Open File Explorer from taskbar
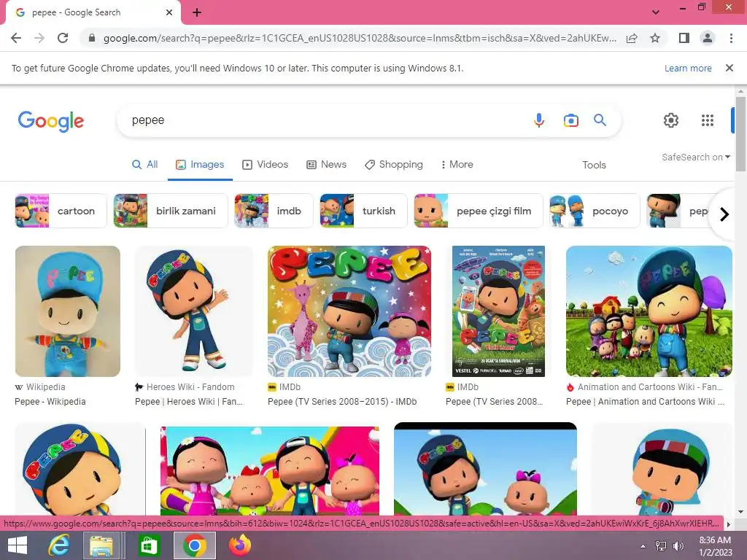This screenshot has width=747, height=560. (101, 545)
